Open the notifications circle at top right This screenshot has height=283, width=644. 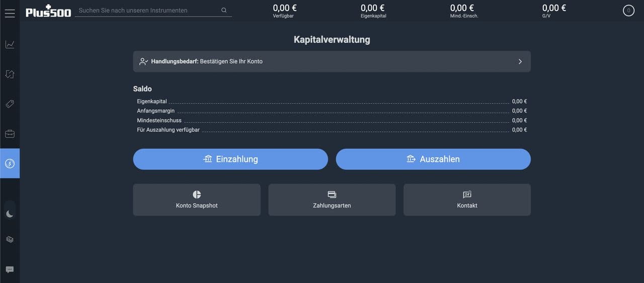[628, 11]
